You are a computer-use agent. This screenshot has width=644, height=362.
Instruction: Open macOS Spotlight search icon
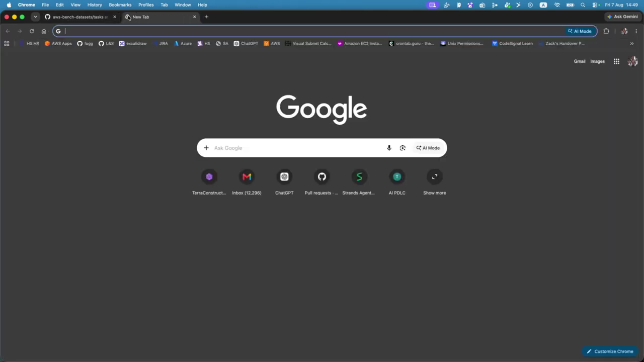click(583, 5)
